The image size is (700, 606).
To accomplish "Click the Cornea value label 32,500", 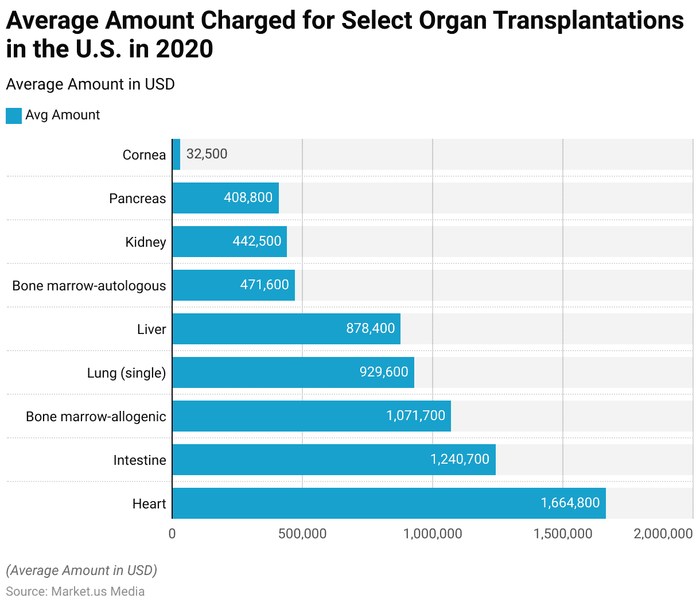I will pyautogui.click(x=207, y=154).
